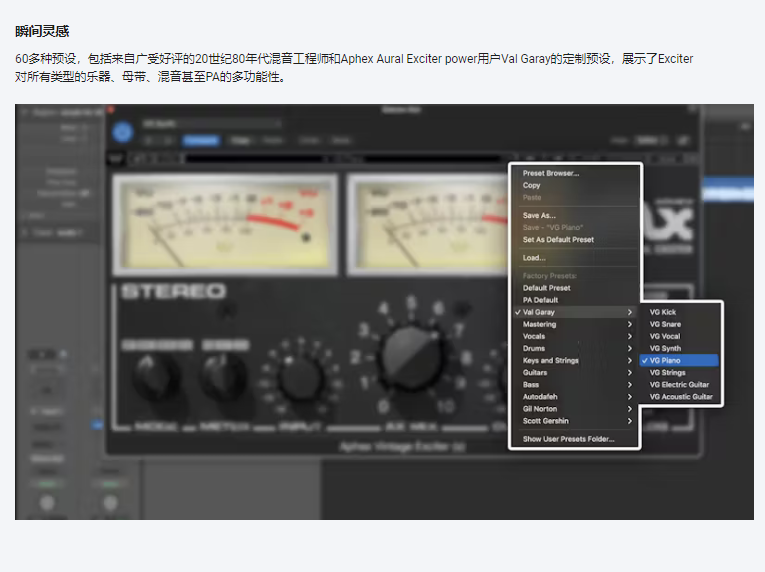765x572 pixels.
Task: Select the checked Val Garay category
Action: (575, 312)
